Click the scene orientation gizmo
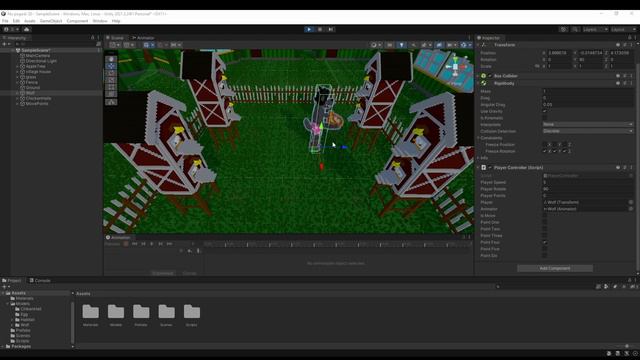Viewport: 640px width, 360px height. (456, 67)
